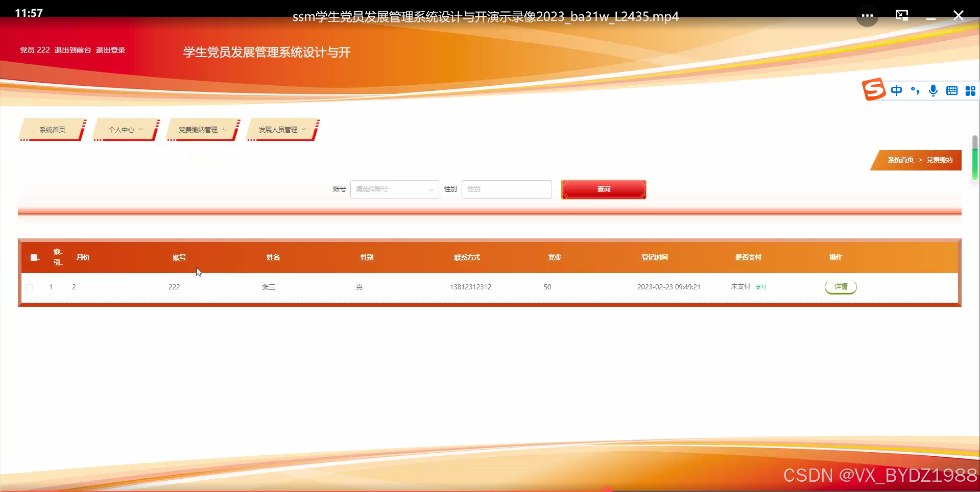The height and width of the screenshot is (492, 980).
Task: Click 系统首页 in the breadcrumb
Action: tap(900, 160)
